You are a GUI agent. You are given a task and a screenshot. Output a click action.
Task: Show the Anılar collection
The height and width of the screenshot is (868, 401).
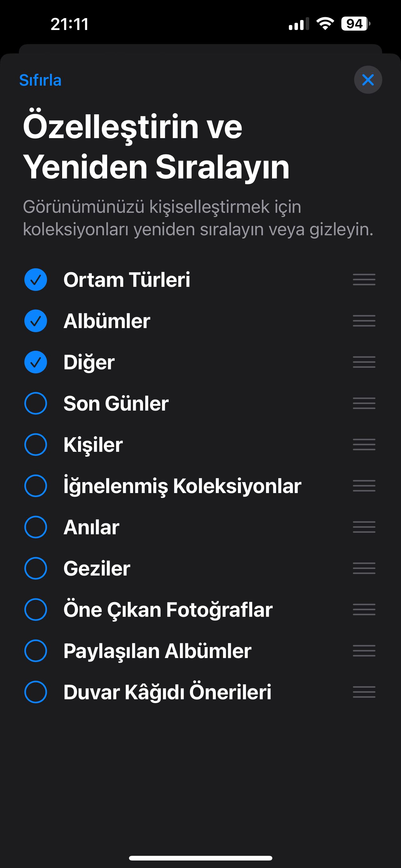pos(36,527)
